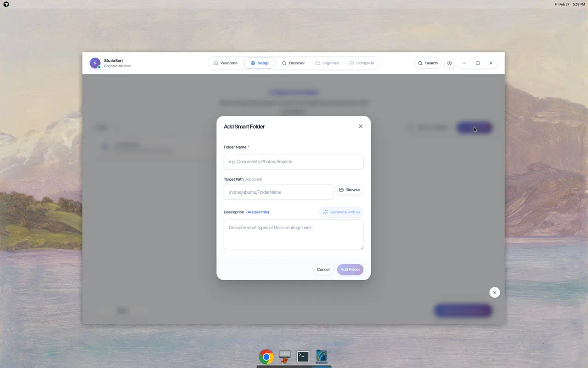Click the sparkle icon on Generate with AI

[x=325, y=212]
